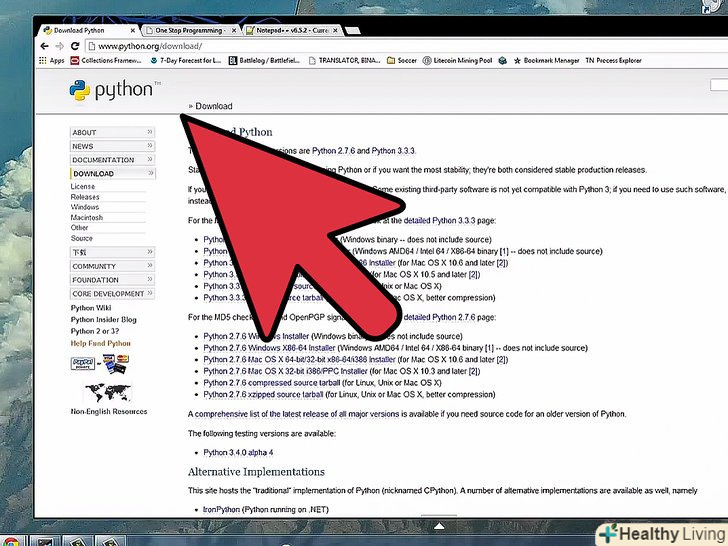The image size is (728, 546).
Task: Open the IronPython link
Action: [x=221, y=509]
